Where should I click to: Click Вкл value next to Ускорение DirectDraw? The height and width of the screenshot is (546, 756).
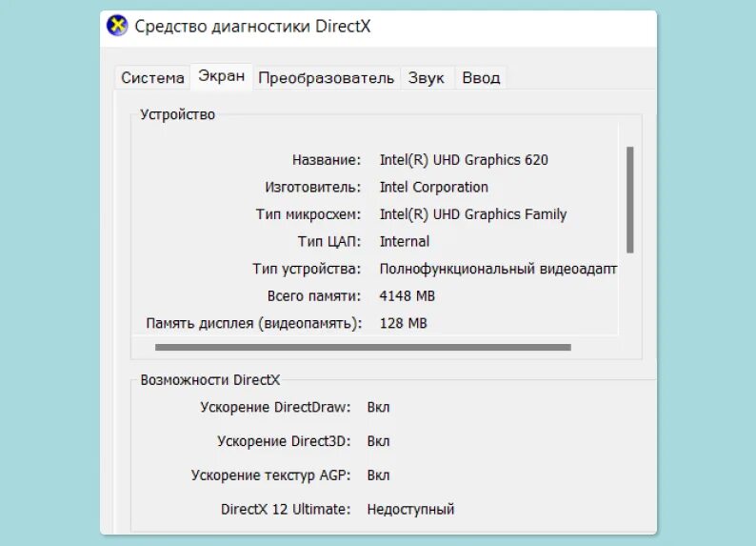click(378, 408)
